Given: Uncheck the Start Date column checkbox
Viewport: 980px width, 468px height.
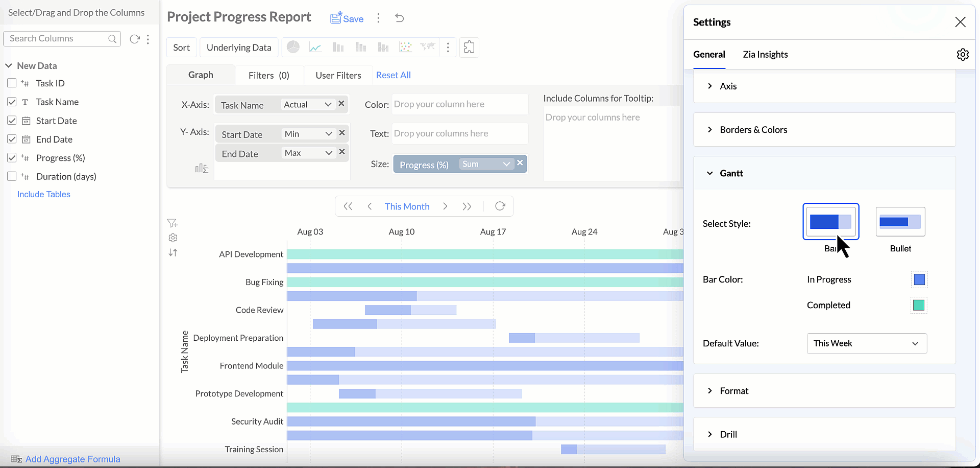Looking at the screenshot, I should 12,121.
